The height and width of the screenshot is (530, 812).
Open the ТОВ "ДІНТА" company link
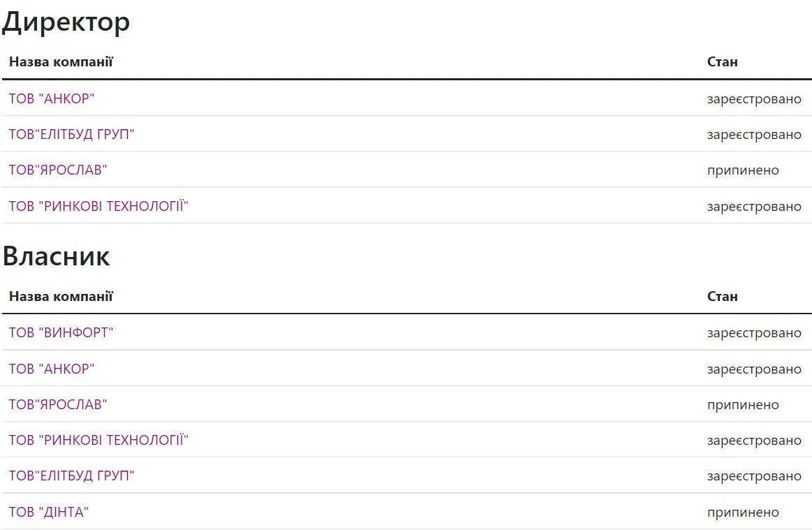[49, 512]
